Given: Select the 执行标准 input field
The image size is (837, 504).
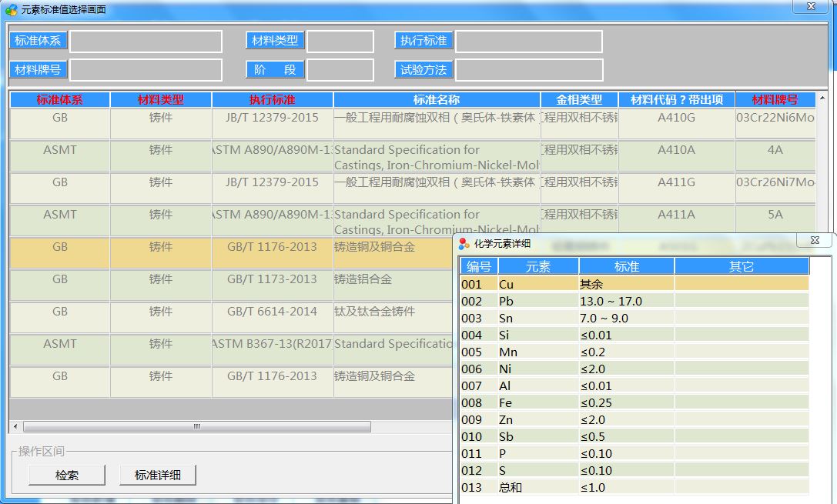Looking at the screenshot, I should [528, 42].
